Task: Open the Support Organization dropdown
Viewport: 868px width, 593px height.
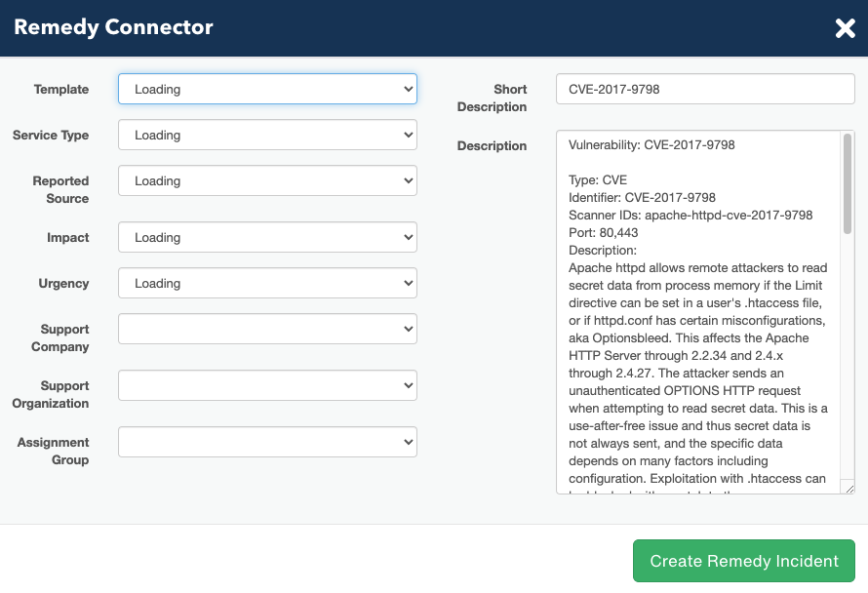Action: point(267,385)
